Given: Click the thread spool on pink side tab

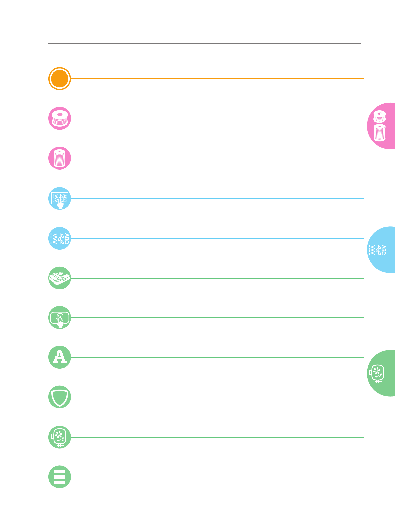Looking at the screenshot, I should point(379,133).
